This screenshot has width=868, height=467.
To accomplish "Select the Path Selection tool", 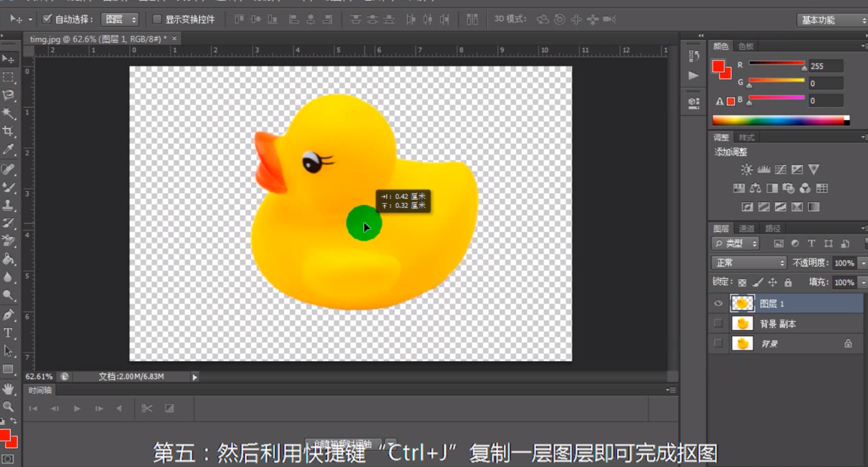I will (x=8, y=350).
